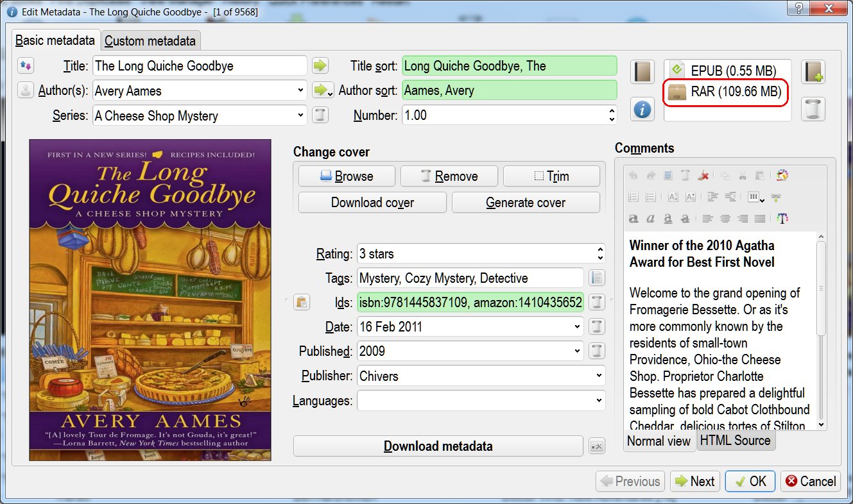Viewport: 853px width, 504px height.
Task: Click the Browse cover button
Action: (347, 176)
